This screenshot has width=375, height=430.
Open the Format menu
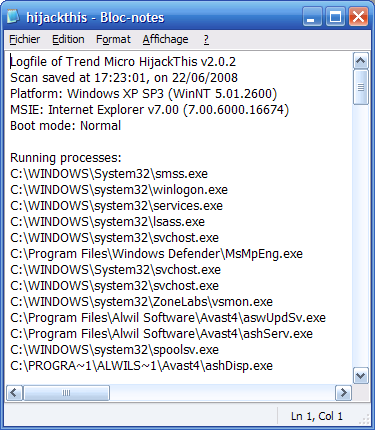pyautogui.click(x=113, y=39)
